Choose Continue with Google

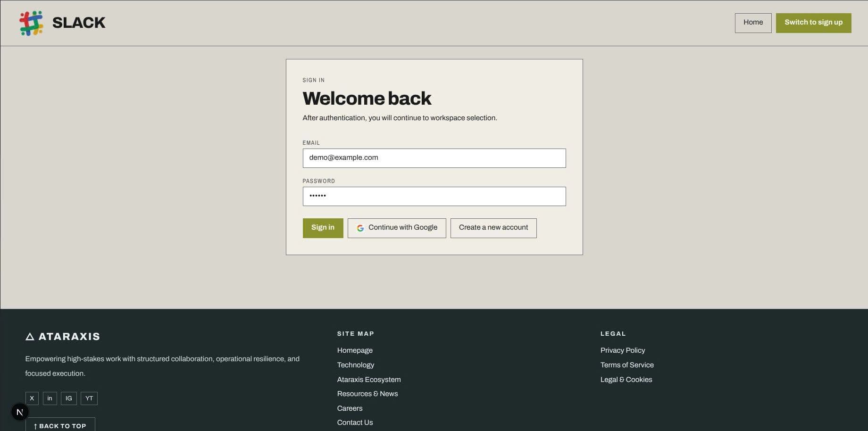tap(397, 228)
